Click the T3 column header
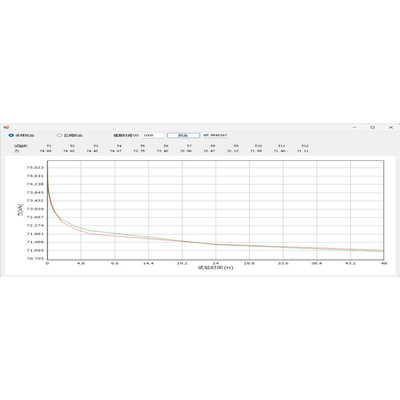Image resolution: width=400 pixels, height=400 pixels. click(x=96, y=146)
